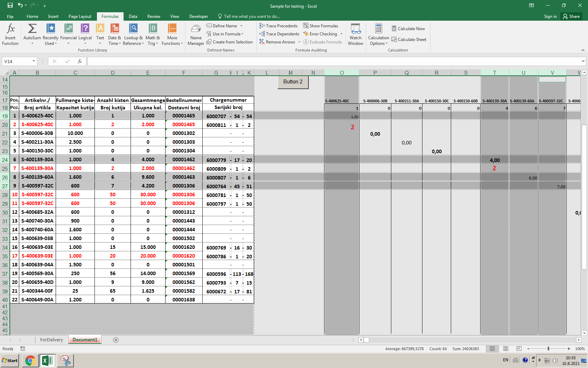588x368 pixels.
Task: Switch to the Insert tab
Action: coord(53,16)
